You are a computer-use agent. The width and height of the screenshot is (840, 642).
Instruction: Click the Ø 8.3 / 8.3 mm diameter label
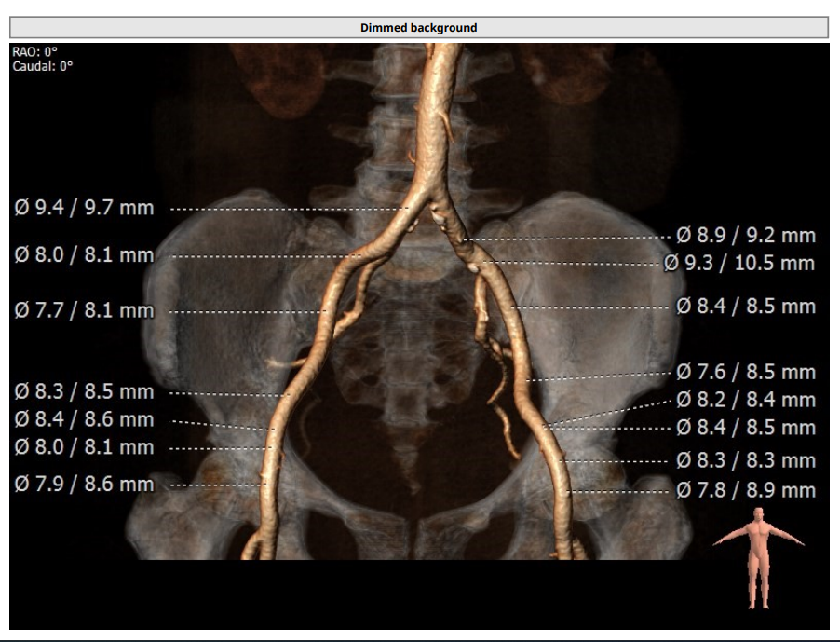click(745, 461)
